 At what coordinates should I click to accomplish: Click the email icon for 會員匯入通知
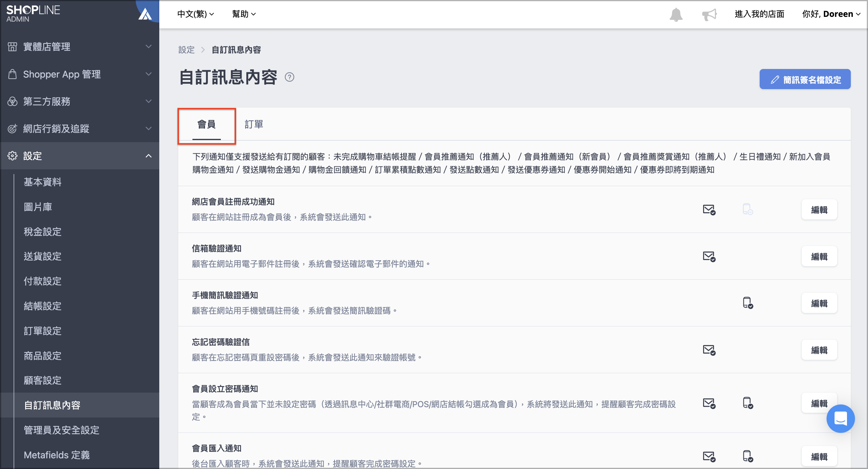[709, 457]
